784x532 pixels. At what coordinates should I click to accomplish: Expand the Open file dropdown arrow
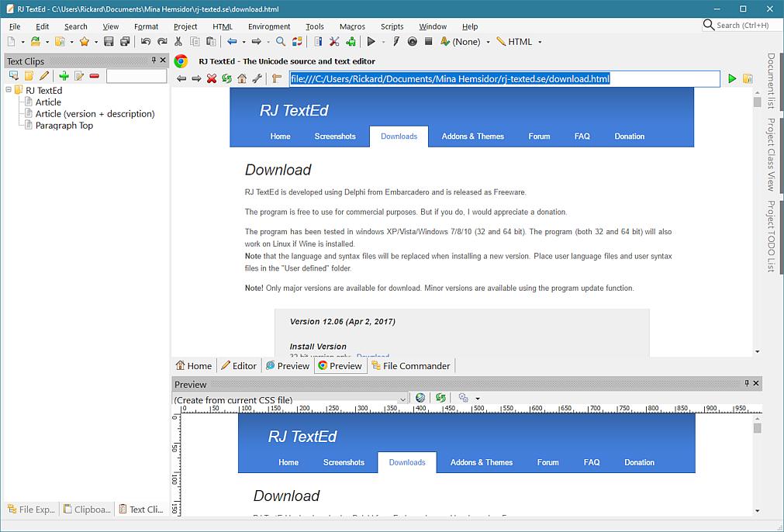coord(47,42)
